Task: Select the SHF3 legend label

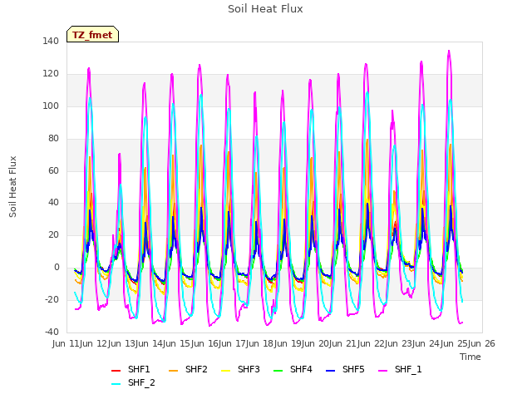Action: click(x=249, y=369)
